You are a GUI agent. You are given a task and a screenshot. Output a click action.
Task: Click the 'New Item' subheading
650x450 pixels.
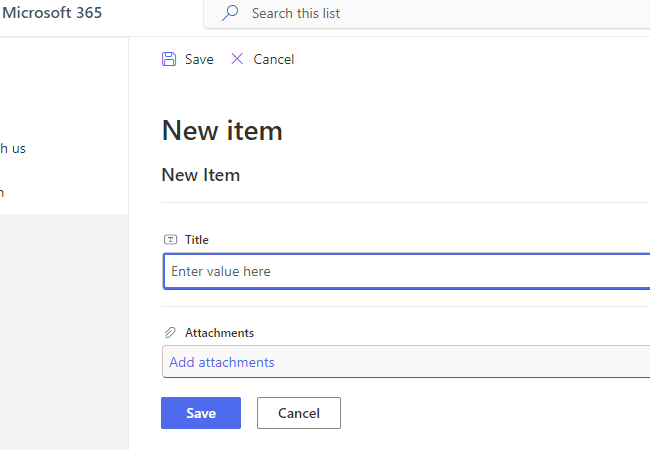(x=201, y=175)
